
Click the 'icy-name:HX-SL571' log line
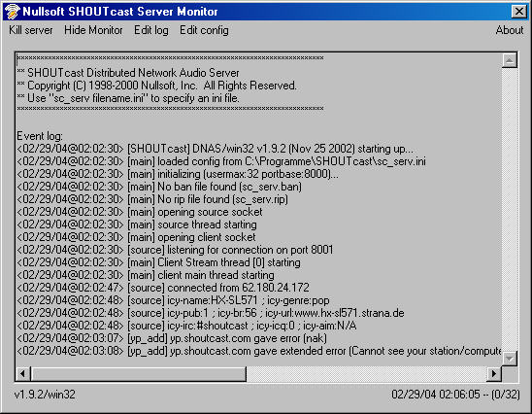click(174, 300)
